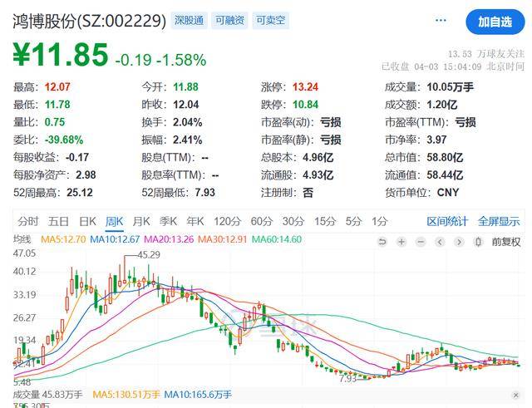Click the 52周最低 value 7.93

click(x=205, y=193)
